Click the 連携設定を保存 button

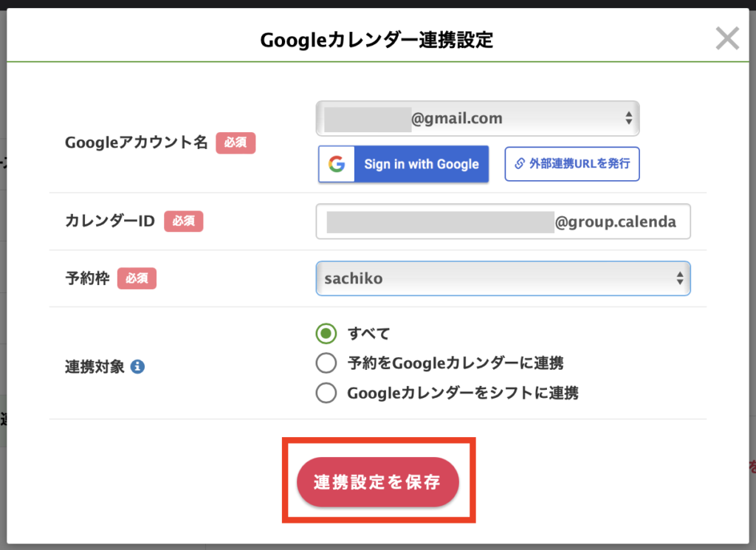click(377, 481)
